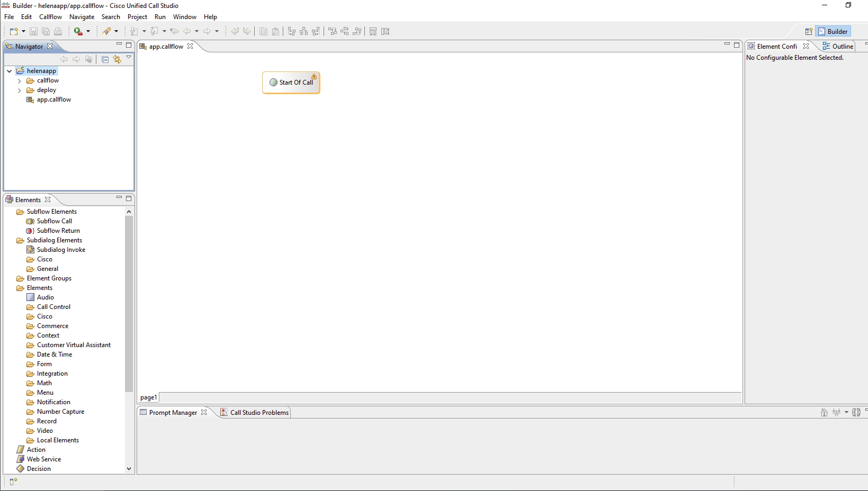
Task: Click the Elements panel scroll down arrow
Action: tap(129, 469)
